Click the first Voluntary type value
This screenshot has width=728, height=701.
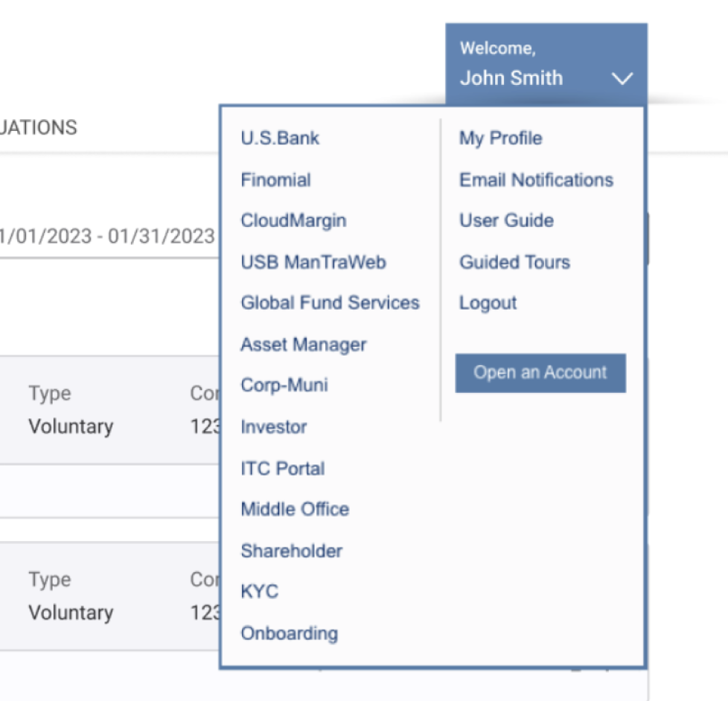[71, 426]
